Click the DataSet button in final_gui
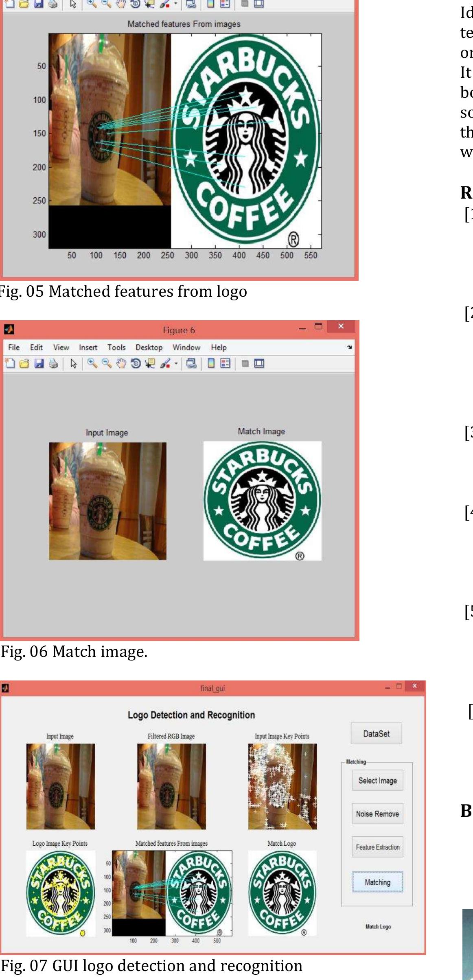473x980 pixels. [x=377, y=733]
